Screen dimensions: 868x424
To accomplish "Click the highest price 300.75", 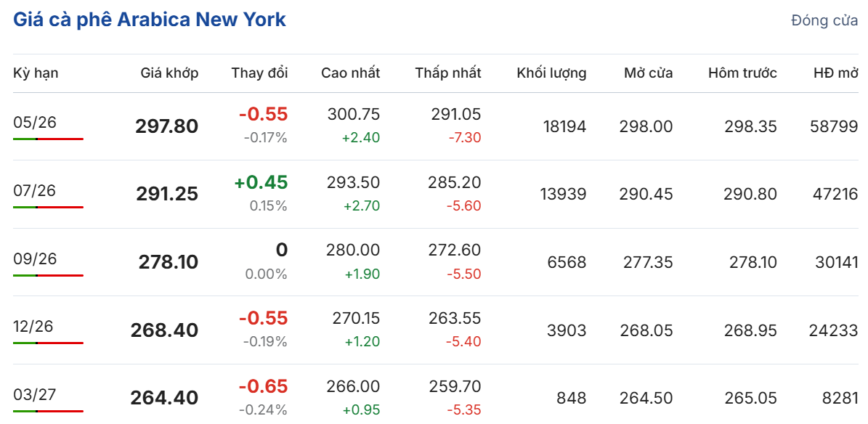I will point(354,114).
